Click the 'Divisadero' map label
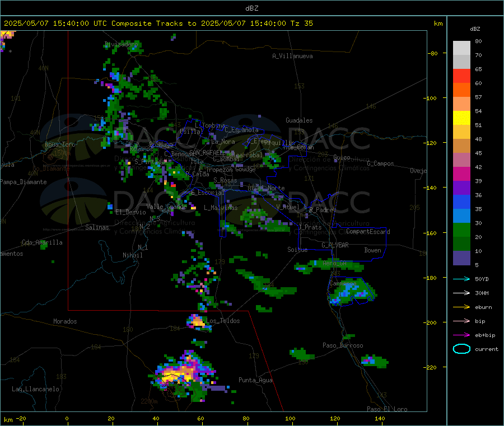Screen dimensions: 504x426 [x=122, y=44]
